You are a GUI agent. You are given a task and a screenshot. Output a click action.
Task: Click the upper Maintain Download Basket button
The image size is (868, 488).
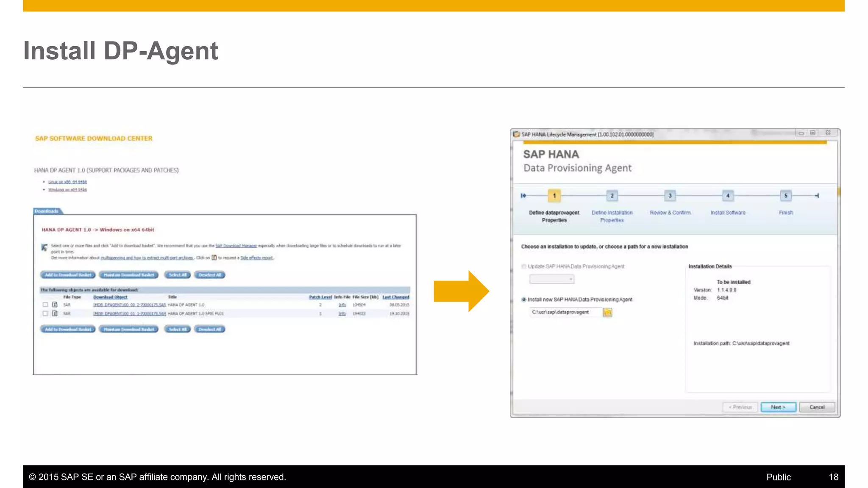coord(128,275)
